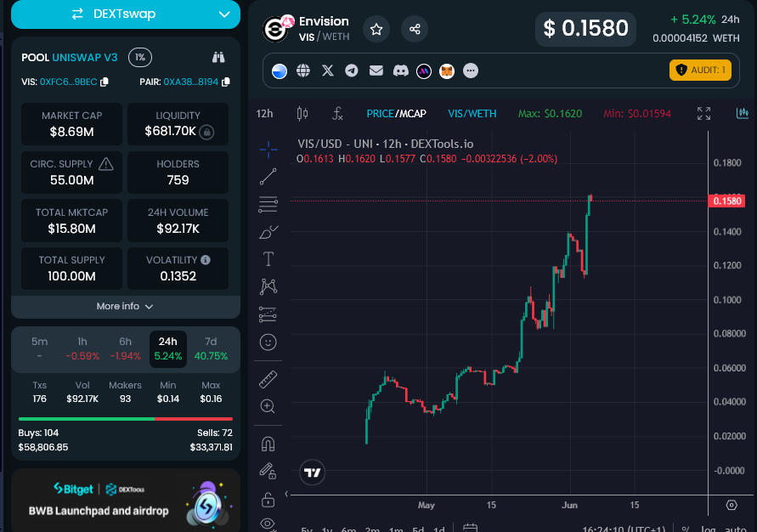
Task: Click the liquidity lock icon
Action: point(206,132)
